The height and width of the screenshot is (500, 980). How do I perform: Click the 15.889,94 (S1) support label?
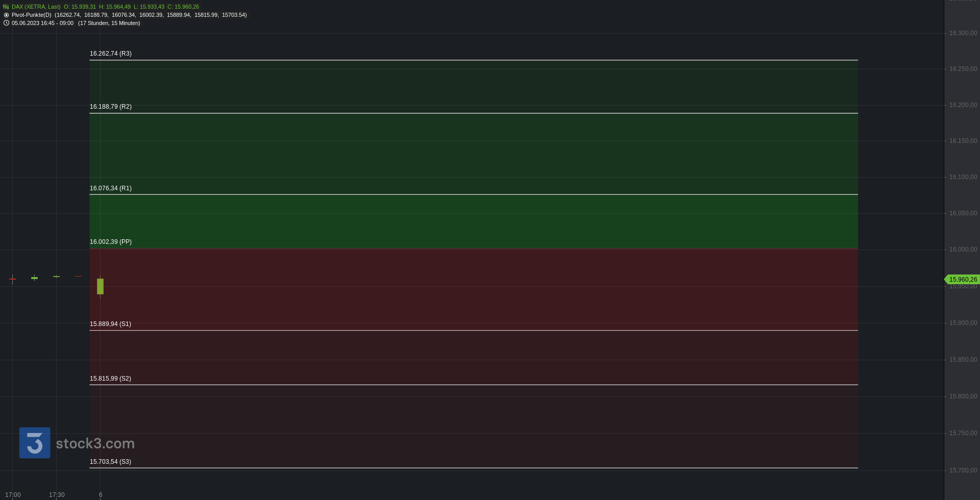point(110,324)
